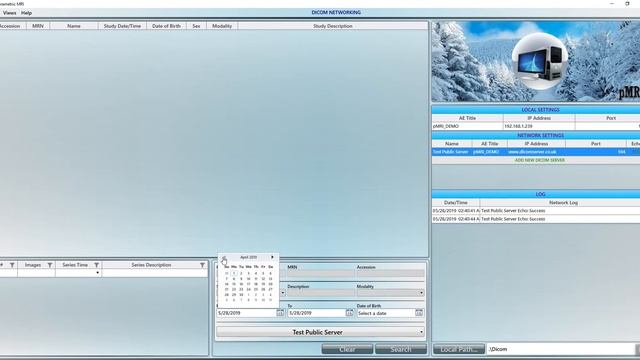Expand the Series Time filter row dropdown
This screenshot has height=360, width=640.
coord(97,273)
